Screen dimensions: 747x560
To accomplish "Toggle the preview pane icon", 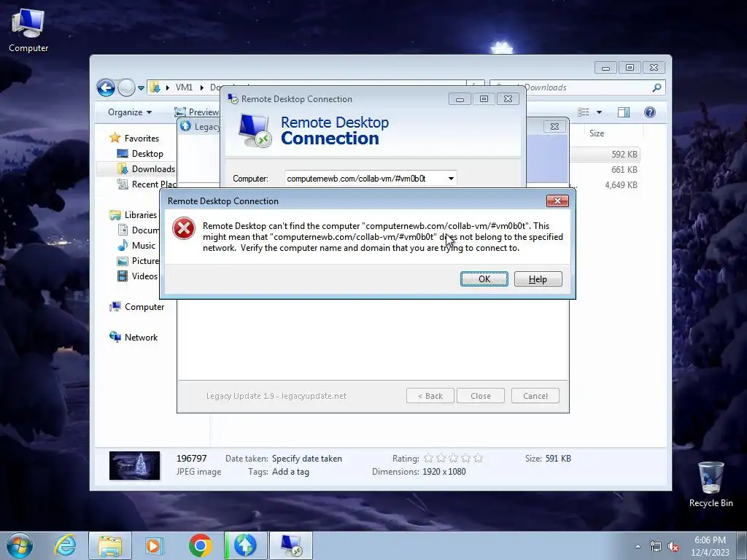I will point(623,112).
